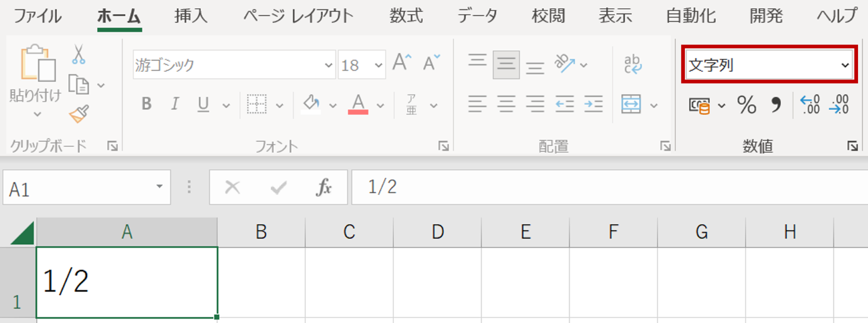
Task: Increase indent icon
Action: point(594,104)
